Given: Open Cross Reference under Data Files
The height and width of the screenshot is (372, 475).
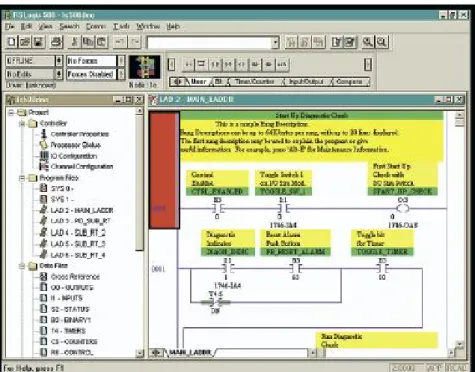Looking at the screenshot, I should (x=75, y=277).
